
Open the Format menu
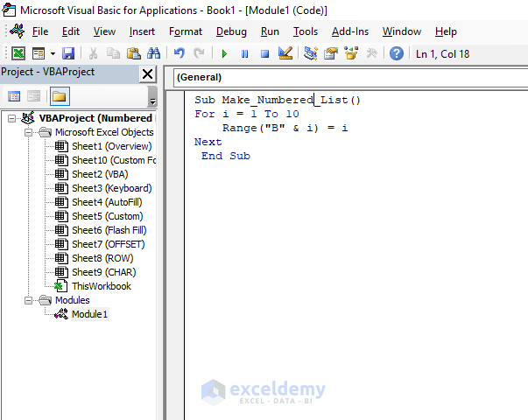tap(186, 31)
